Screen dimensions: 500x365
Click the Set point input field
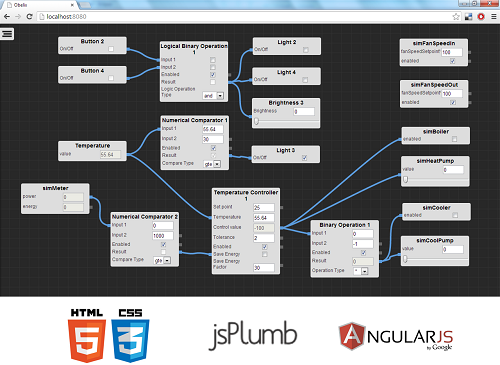pos(264,207)
